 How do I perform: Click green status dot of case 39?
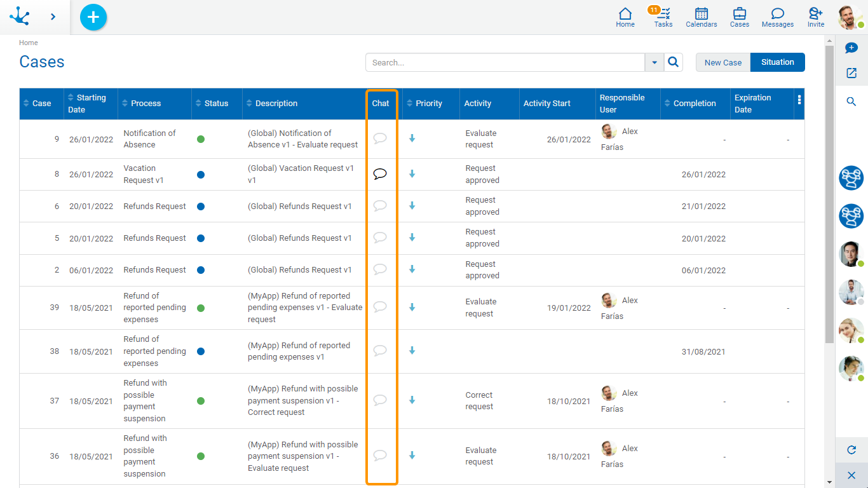tap(201, 308)
